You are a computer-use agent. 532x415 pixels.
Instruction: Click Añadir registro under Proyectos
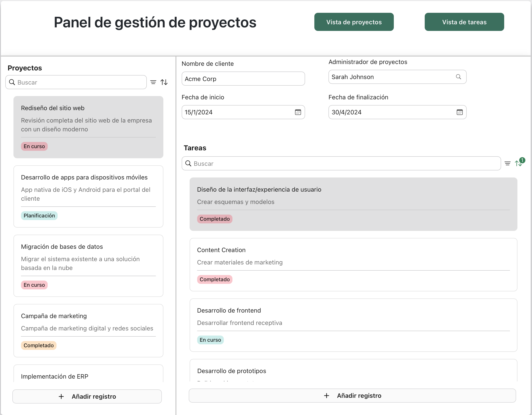[87, 396]
